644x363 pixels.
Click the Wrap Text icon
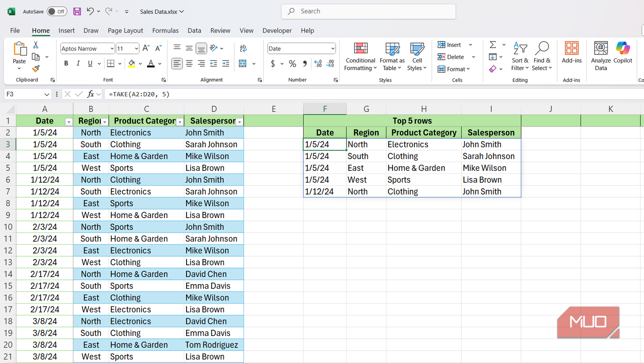tap(243, 48)
